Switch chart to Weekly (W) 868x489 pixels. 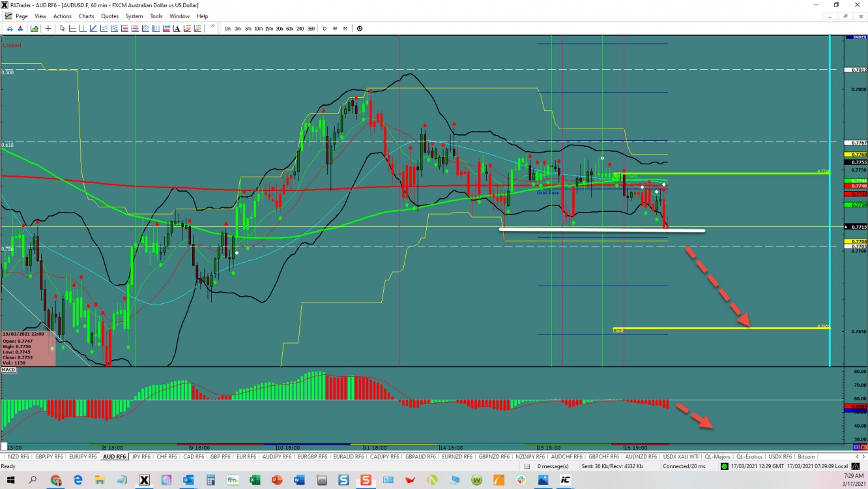coord(335,29)
